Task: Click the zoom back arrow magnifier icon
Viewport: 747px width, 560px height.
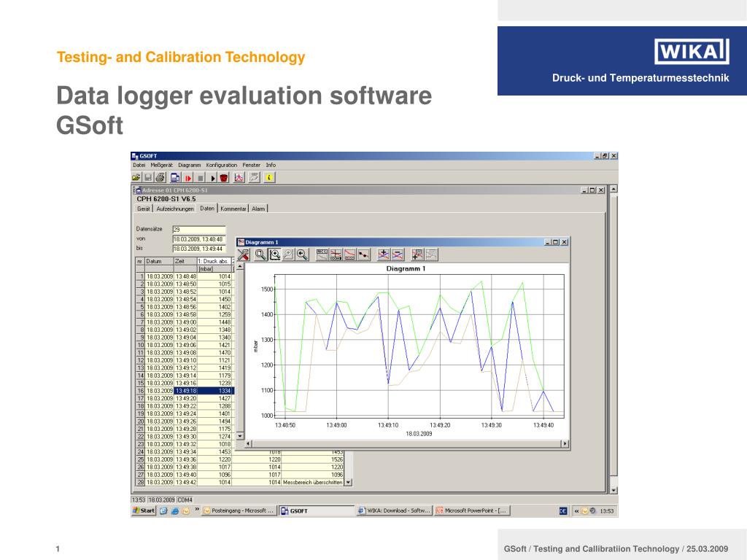Action: pyautogui.click(x=302, y=254)
